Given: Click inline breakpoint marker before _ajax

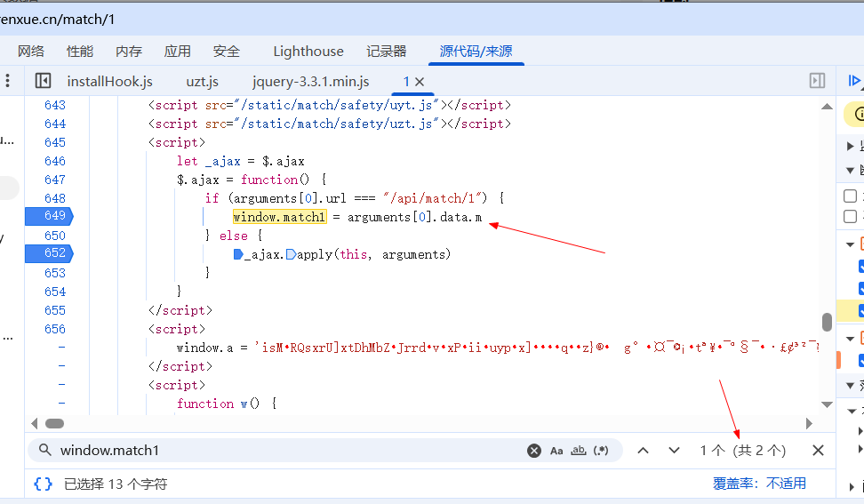Looking at the screenshot, I should [x=238, y=254].
